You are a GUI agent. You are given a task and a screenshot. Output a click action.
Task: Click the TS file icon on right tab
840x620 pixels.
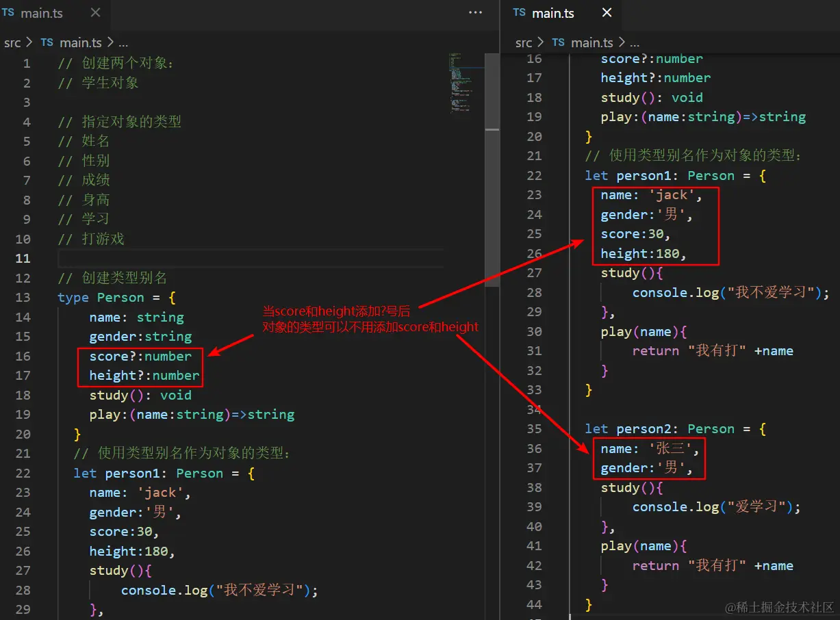pyautogui.click(x=520, y=12)
